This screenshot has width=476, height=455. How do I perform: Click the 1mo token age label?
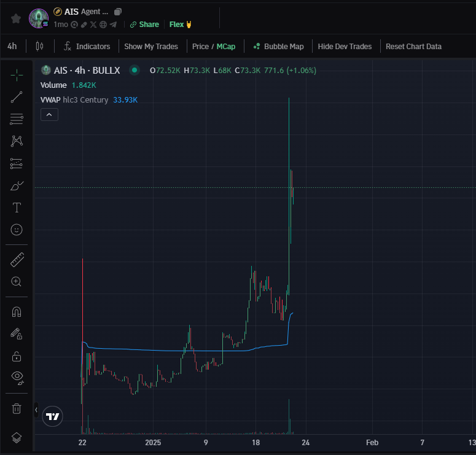(61, 25)
